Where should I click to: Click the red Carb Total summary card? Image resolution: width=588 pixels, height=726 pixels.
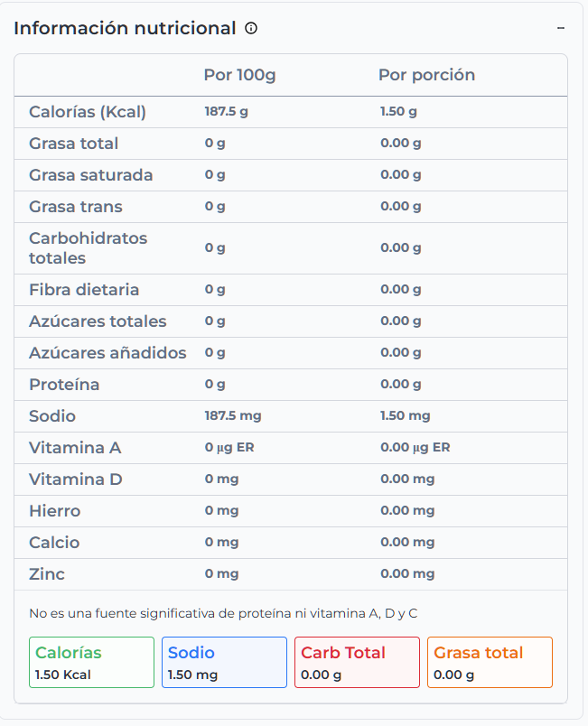coord(357,663)
